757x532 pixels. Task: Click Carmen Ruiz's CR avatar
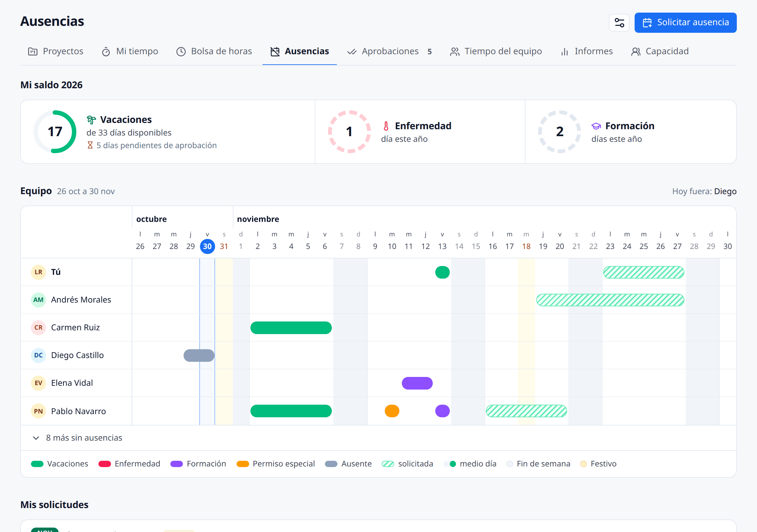[x=38, y=327]
